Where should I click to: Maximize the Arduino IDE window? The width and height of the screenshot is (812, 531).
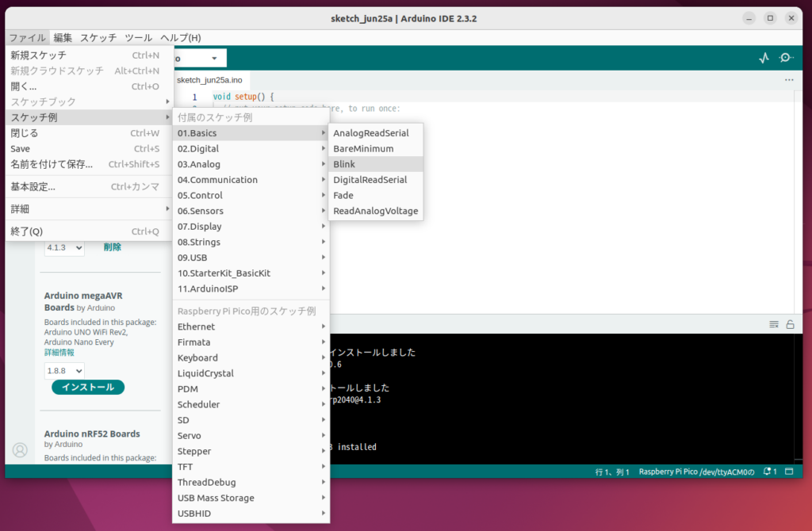[x=770, y=19]
